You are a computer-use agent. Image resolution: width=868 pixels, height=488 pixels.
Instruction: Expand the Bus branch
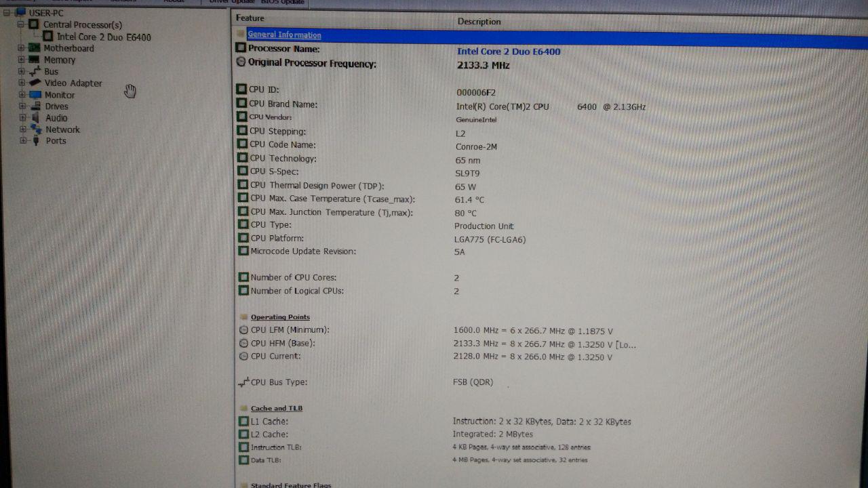click(x=22, y=71)
